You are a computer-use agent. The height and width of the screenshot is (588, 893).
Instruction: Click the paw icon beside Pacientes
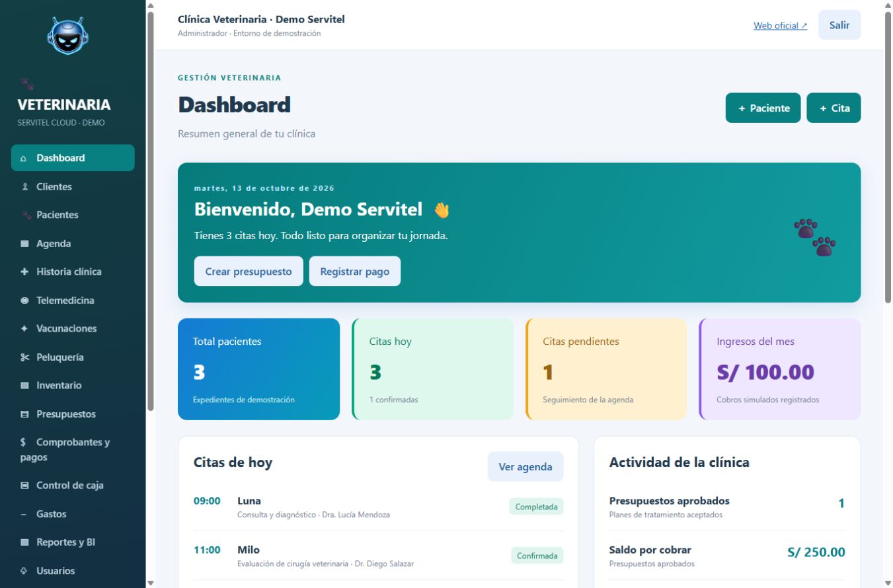tap(26, 215)
